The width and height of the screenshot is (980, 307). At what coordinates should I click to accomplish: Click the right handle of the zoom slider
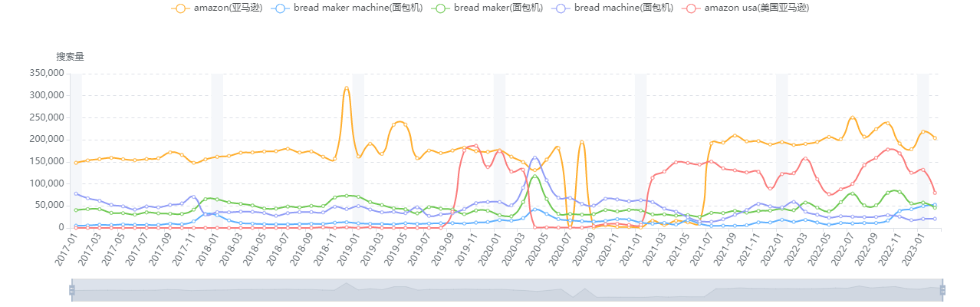942,290
